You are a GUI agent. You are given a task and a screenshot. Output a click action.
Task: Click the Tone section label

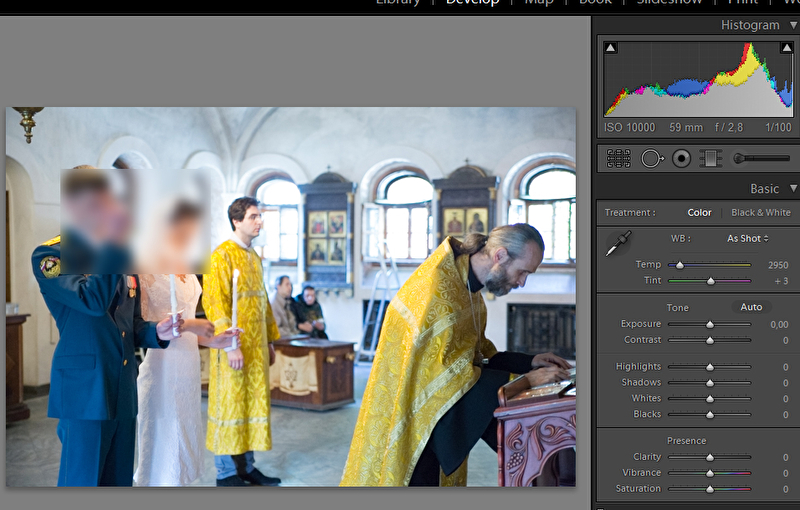pyautogui.click(x=678, y=308)
